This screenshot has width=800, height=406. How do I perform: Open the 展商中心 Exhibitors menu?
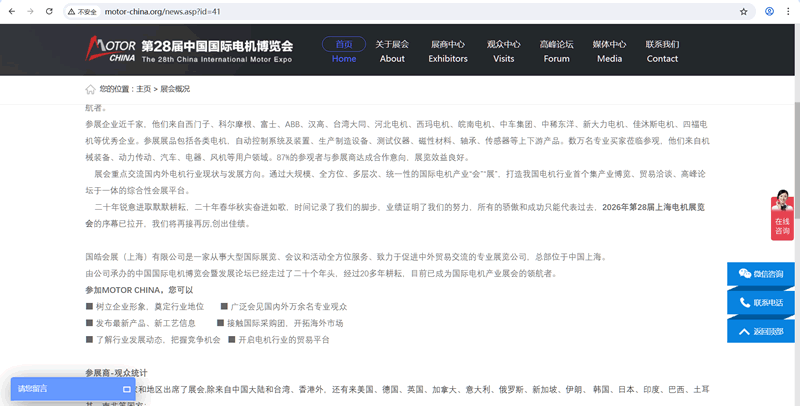tap(447, 51)
